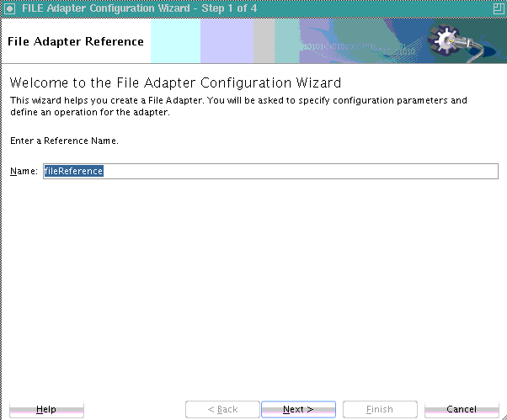The height and width of the screenshot is (420, 507).
Task: Click the File Adapter Reference header
Action: 75,41
